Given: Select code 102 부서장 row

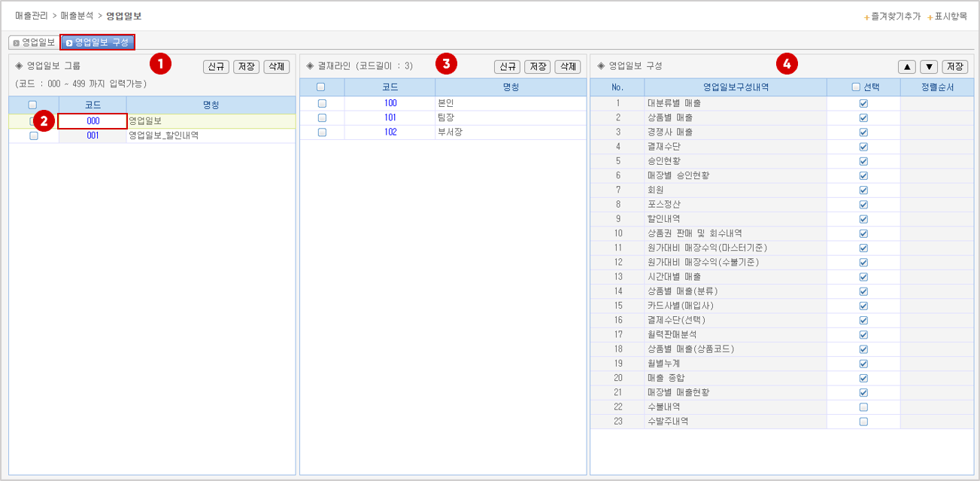Looking at the screenshot, I should (x=390, y=132).
